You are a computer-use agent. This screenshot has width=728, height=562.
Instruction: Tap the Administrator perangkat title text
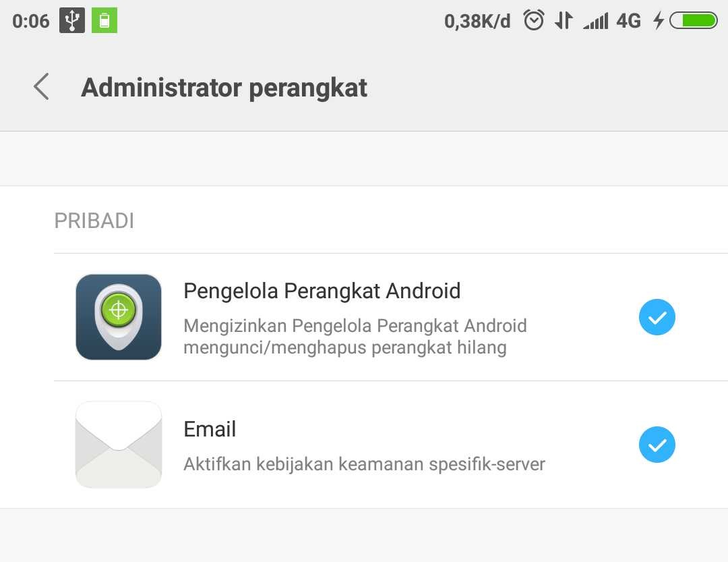(x=224, y=87)
